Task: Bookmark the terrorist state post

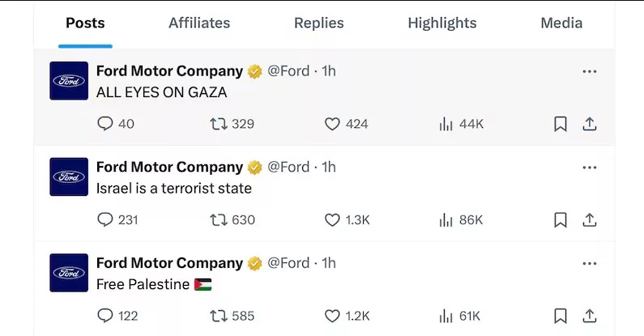Action: (x=560, y=219)
